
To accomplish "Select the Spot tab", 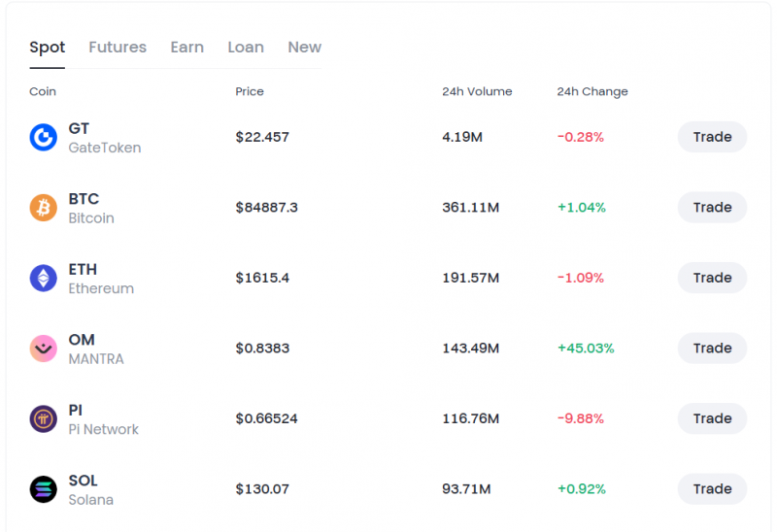I will pos(47,48).
